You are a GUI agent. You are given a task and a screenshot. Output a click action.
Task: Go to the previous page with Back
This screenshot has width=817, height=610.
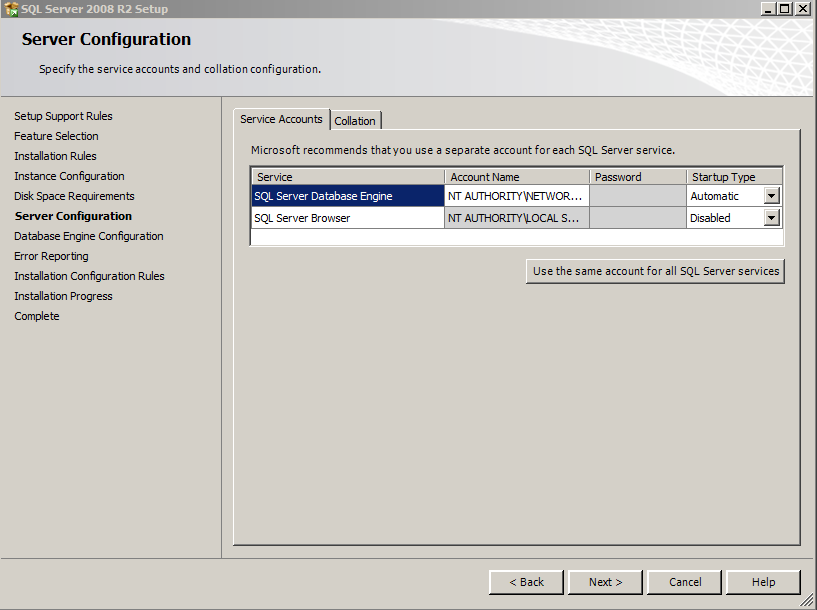click(x=526, y=582)
